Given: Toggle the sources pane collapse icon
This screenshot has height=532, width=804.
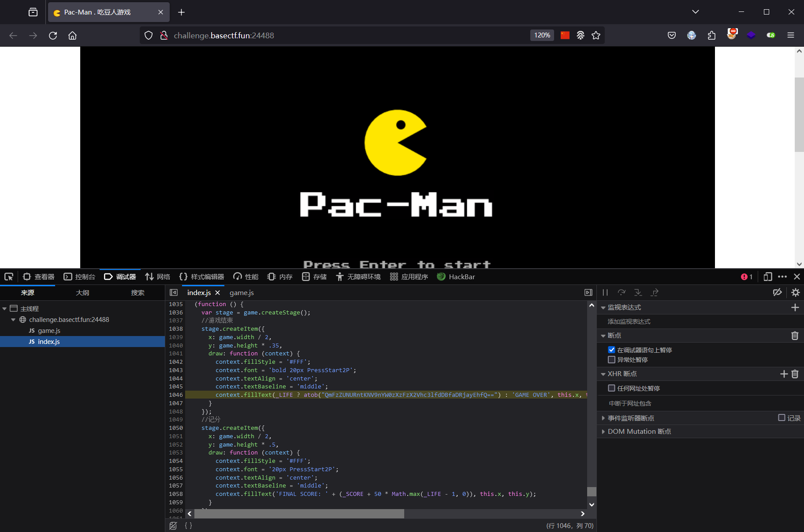Looking at the screenshot, I should tap(174, 292).
